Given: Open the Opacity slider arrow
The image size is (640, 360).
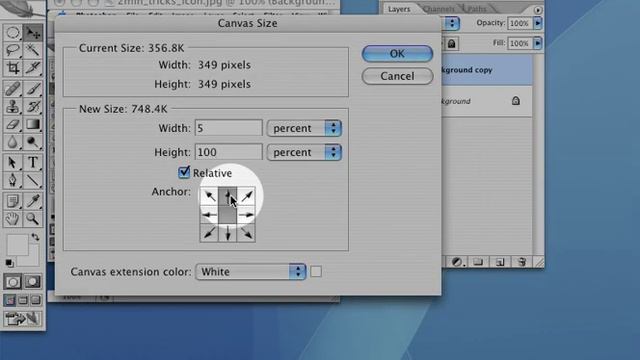Looking at the screenshot, I should 538,23.
